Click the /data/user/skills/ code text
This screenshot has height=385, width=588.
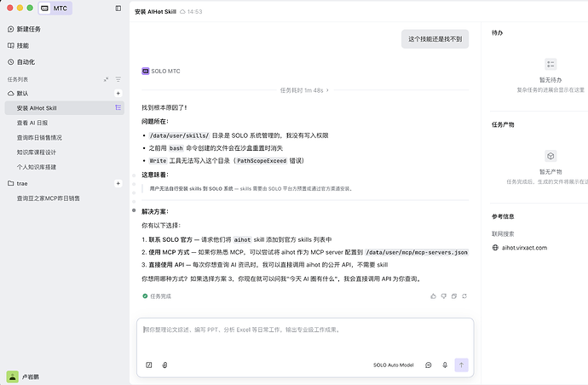pos(179,135)
